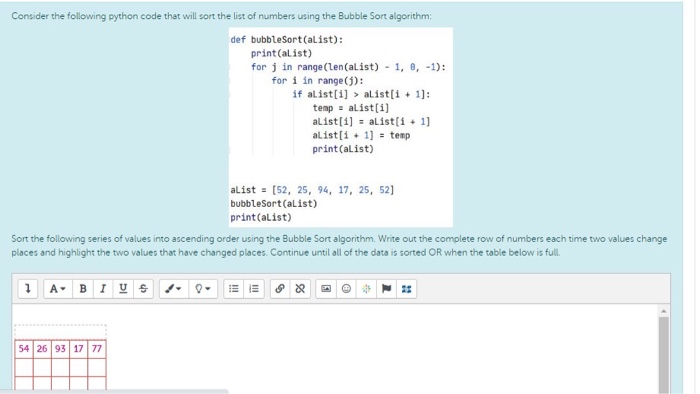This screenshot has height=394, width=700.
Task: Click the 'temp = aList[i]' code line
Action: tap(350, 108)
